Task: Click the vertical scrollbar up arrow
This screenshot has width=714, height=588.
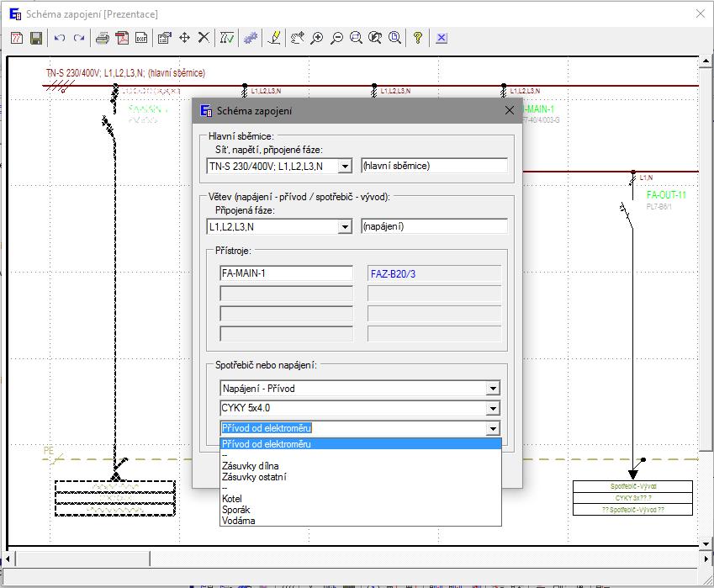Action: click(706, 61)
